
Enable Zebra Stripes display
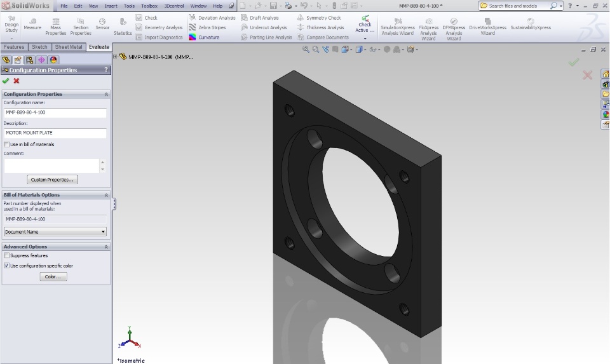(x=207, y=27)
